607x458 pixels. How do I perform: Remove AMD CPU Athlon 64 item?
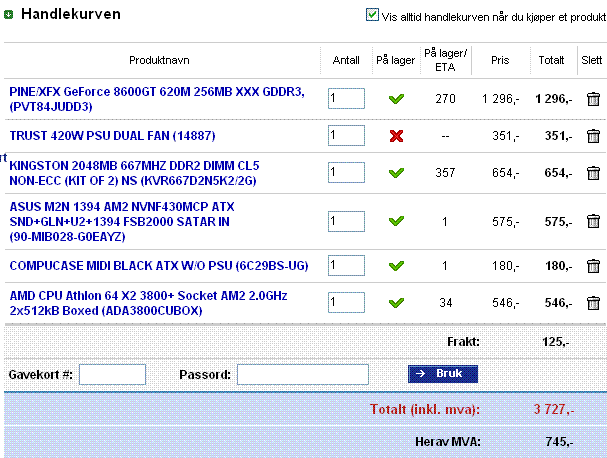click(x=593, y=303)
